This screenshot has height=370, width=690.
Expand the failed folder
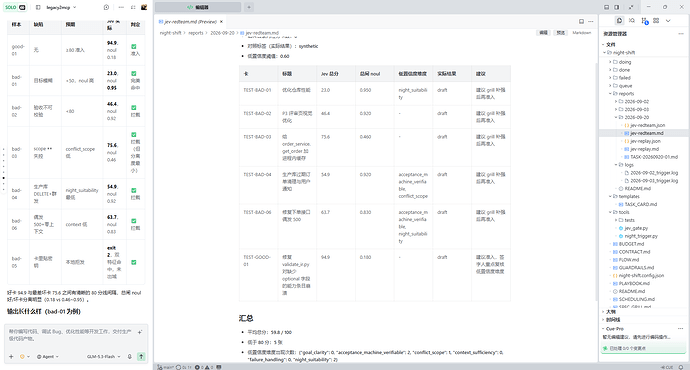tap(642, 78)
